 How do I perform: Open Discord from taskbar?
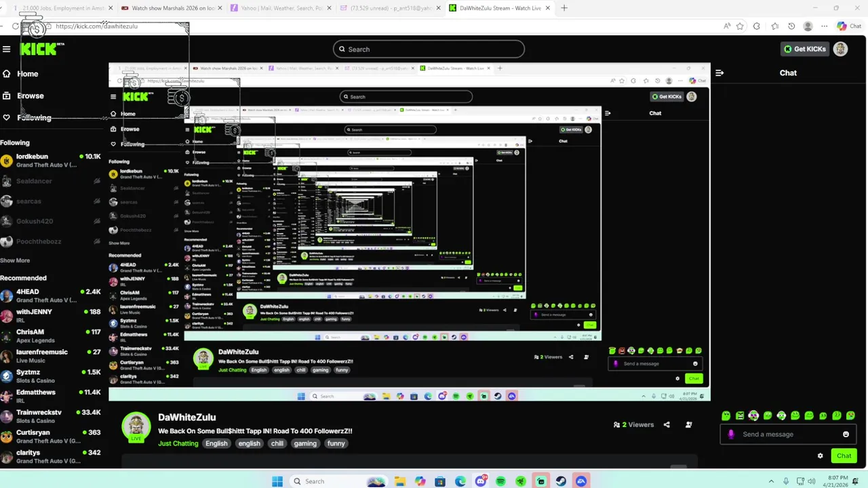pos(481,481)
